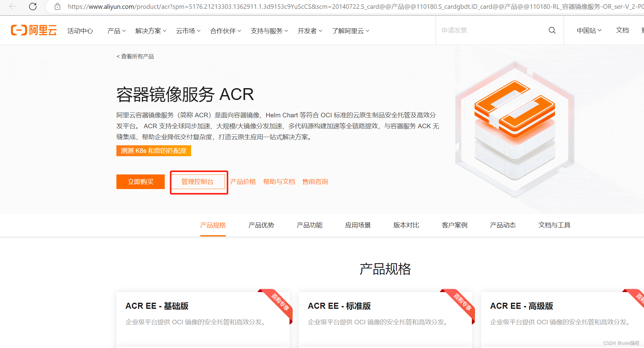Screen dimensions: 644x348
Task: Click the browser refresh icon
Action: pos(33,6)
